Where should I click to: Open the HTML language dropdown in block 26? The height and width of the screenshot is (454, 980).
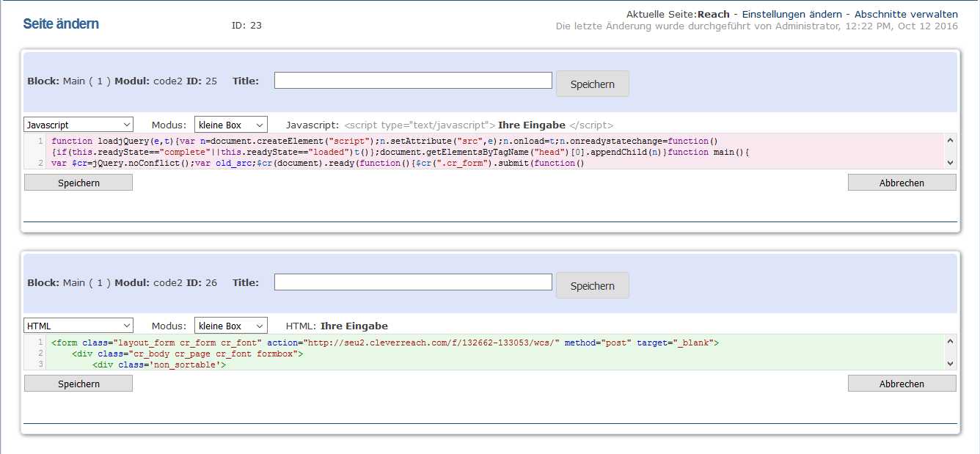coord(78,326)
